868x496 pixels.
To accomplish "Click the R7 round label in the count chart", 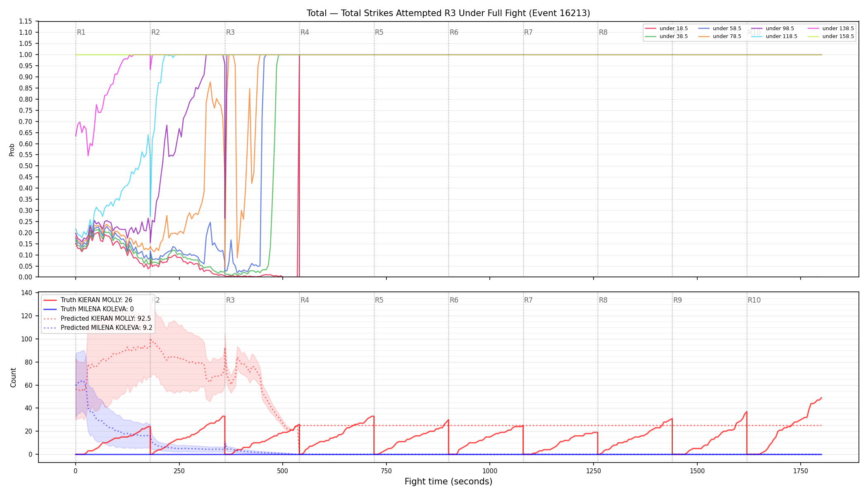I will point(528,300).
